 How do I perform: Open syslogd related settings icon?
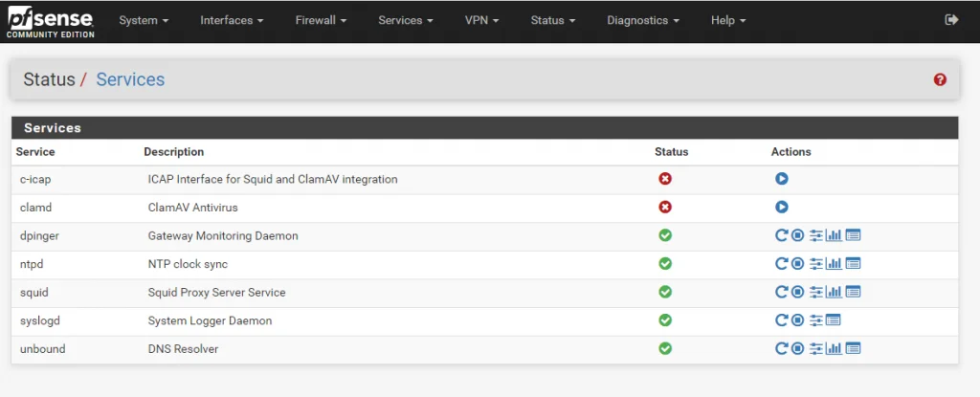816,320
